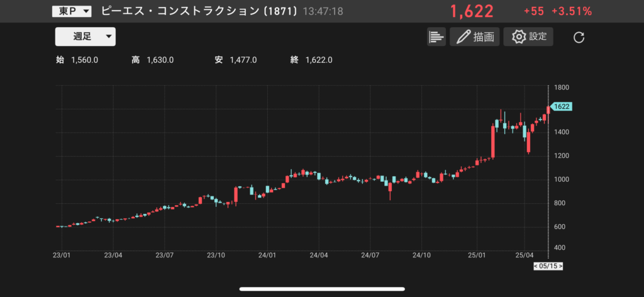
Task: Click the 600 price axis label
Action: [559, 227]
